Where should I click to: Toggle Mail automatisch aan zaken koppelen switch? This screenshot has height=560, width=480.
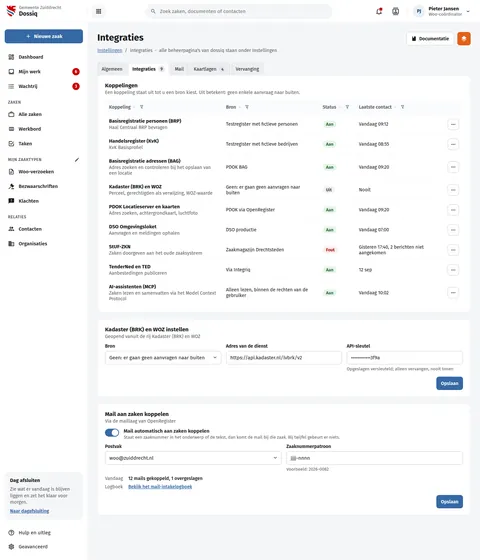(112, 433)
